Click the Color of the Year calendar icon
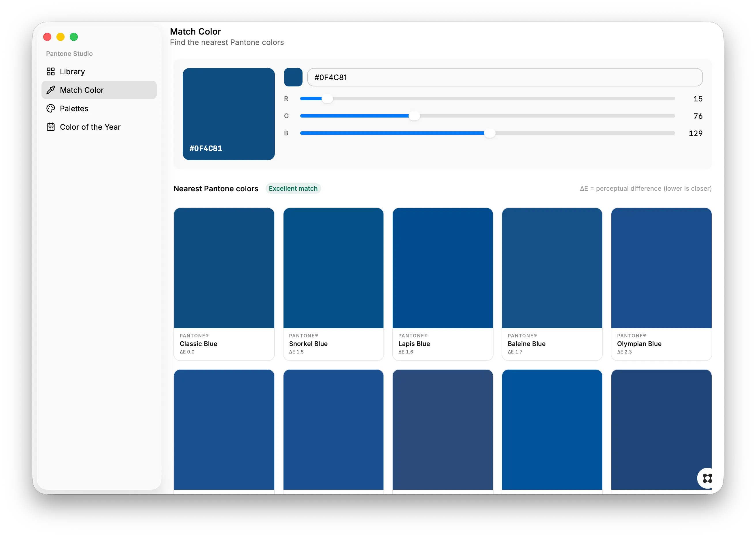The height and width of the screenshot is (537, 756). pos(51,127)
